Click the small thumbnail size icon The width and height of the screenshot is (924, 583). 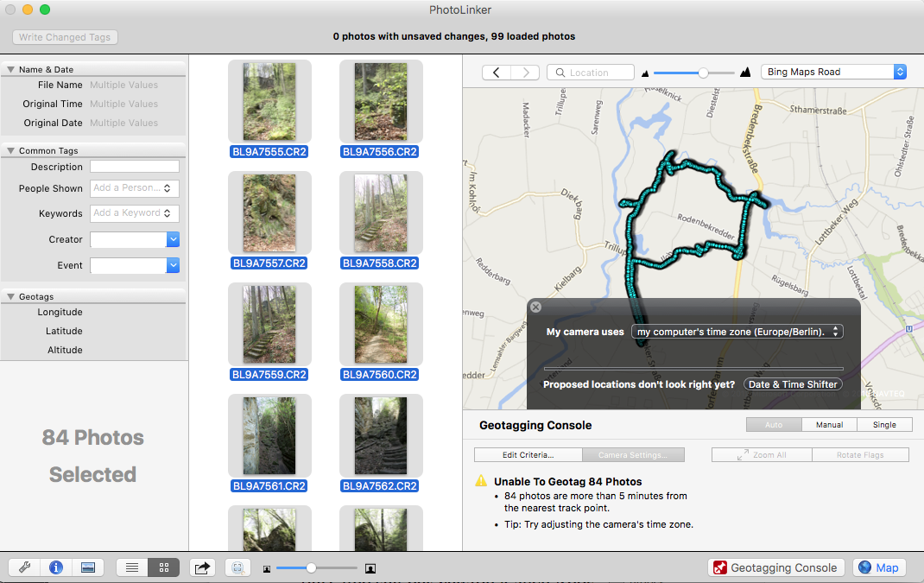tap(266, 569)
